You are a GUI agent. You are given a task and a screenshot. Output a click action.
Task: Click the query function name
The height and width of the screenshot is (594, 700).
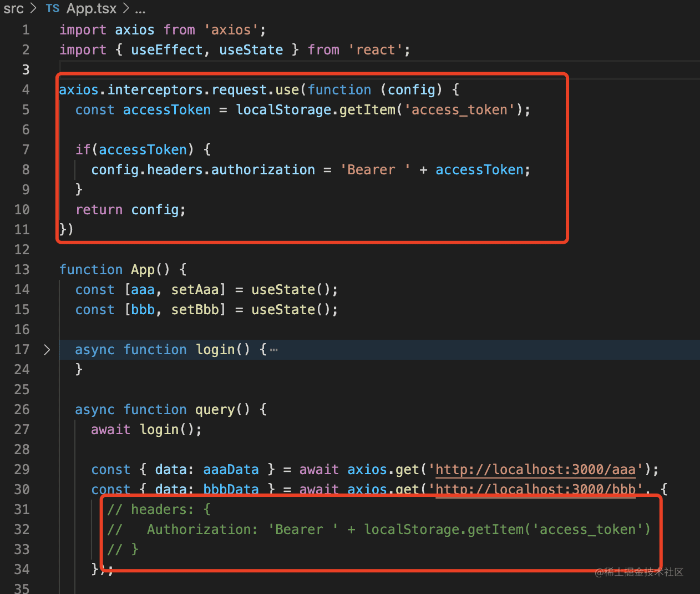215,410
